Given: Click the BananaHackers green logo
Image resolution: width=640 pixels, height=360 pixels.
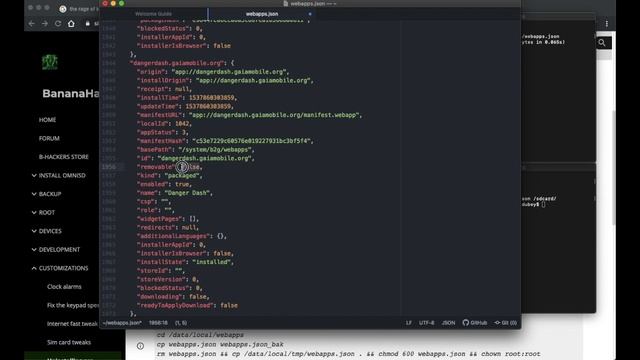Looking at the screenshot, I should coord(50,62).
